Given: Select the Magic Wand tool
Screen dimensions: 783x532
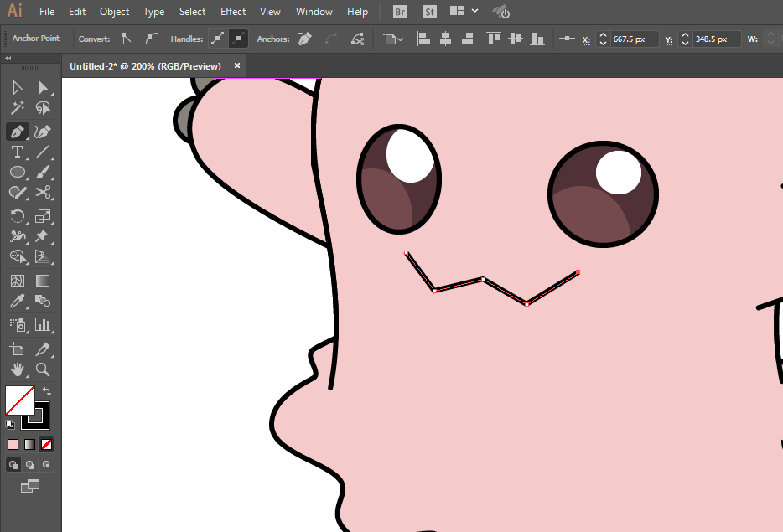Looking at the screenshot, I should coord(18,108).
